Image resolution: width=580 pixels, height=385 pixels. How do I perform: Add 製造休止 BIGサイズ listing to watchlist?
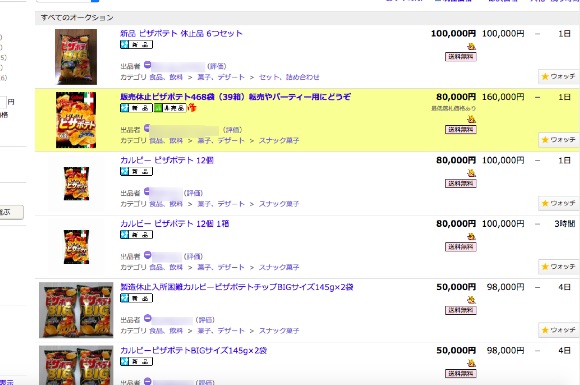(558, 330)
